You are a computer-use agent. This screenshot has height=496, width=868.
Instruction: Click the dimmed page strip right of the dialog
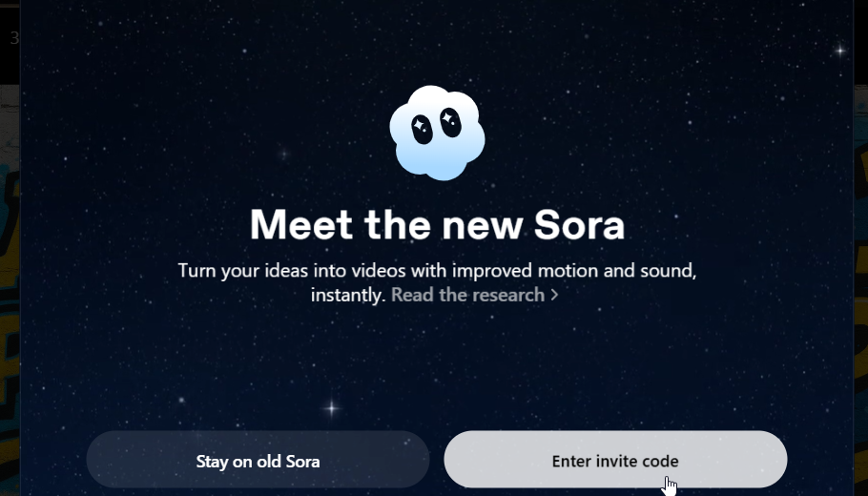[x=860, y=286]
